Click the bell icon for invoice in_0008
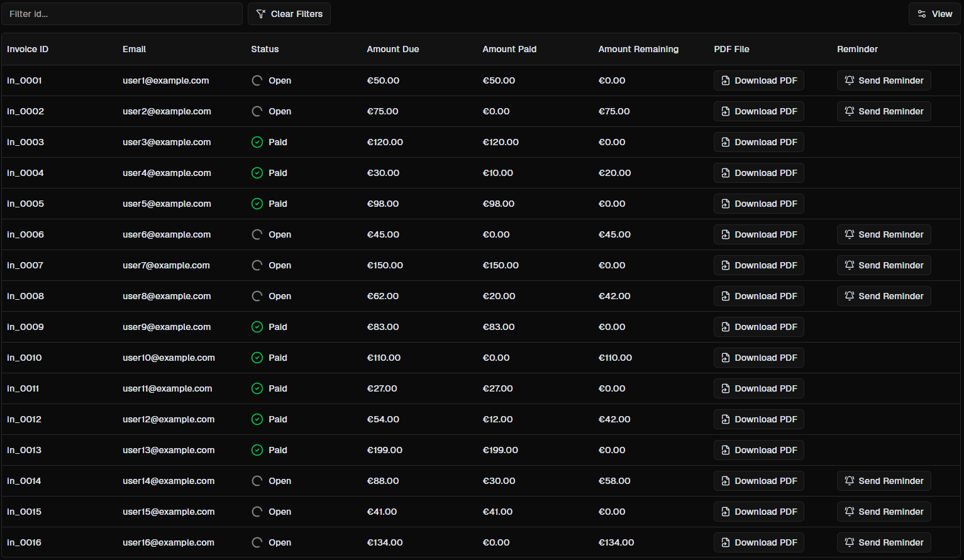Viewport: 964px width, 560px height. tap(850, 296)
